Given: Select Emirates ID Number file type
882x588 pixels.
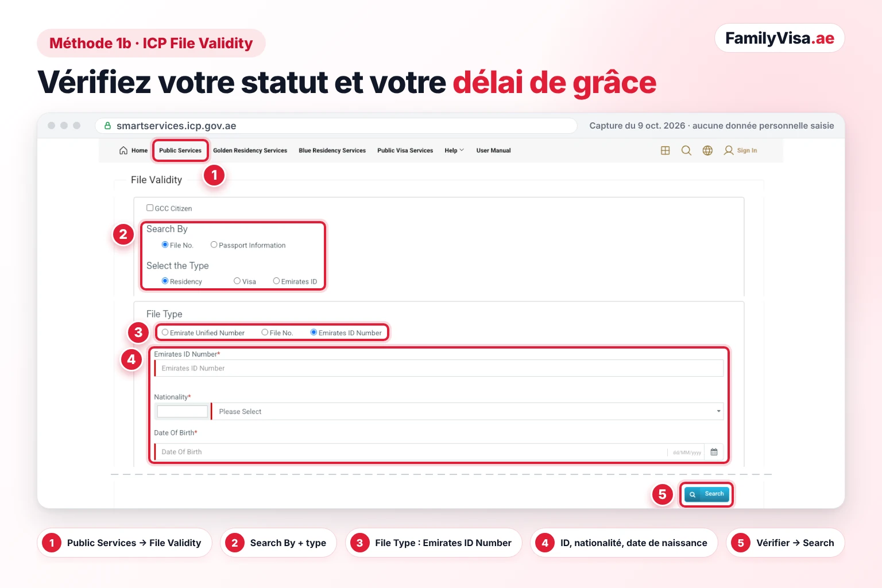Looking at the screenshot, I should pyautogui.click(x=314, y=332).
